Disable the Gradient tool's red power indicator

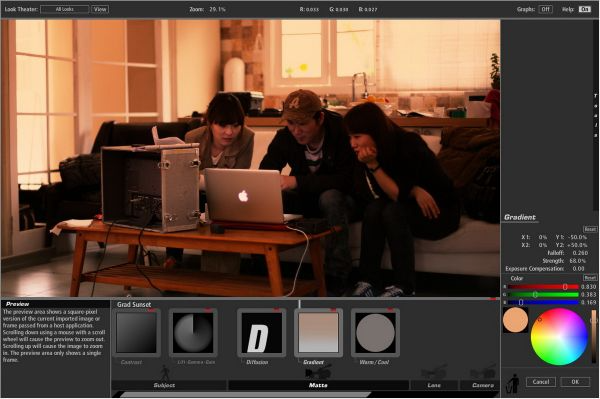click(333, 309)
